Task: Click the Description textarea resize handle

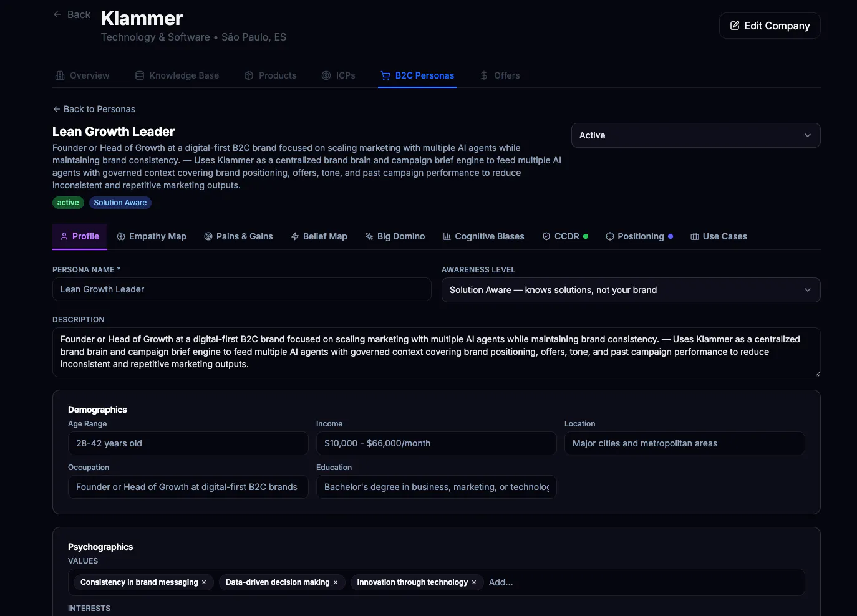Action: [x=816, y=373]
